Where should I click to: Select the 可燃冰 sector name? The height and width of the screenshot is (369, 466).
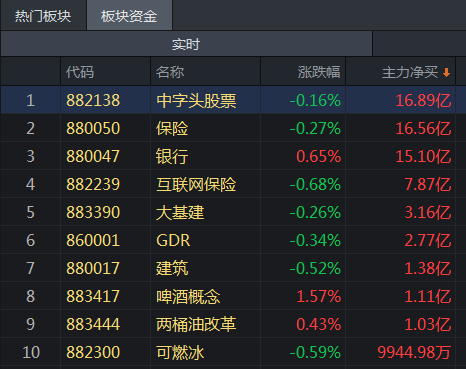pyautogui.click(x=180, y=352)
